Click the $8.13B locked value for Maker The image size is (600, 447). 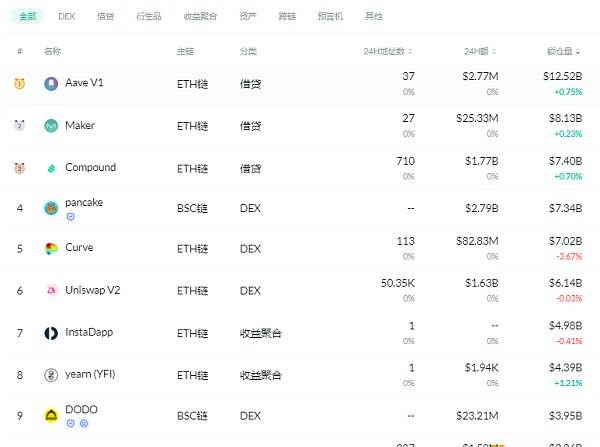click(566, 118)
